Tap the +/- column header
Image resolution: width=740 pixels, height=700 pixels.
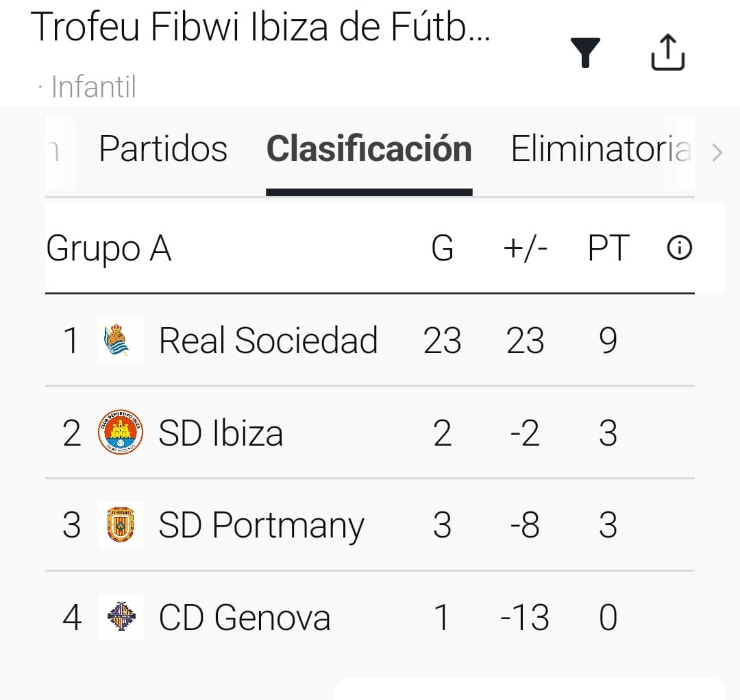point(525,248)
